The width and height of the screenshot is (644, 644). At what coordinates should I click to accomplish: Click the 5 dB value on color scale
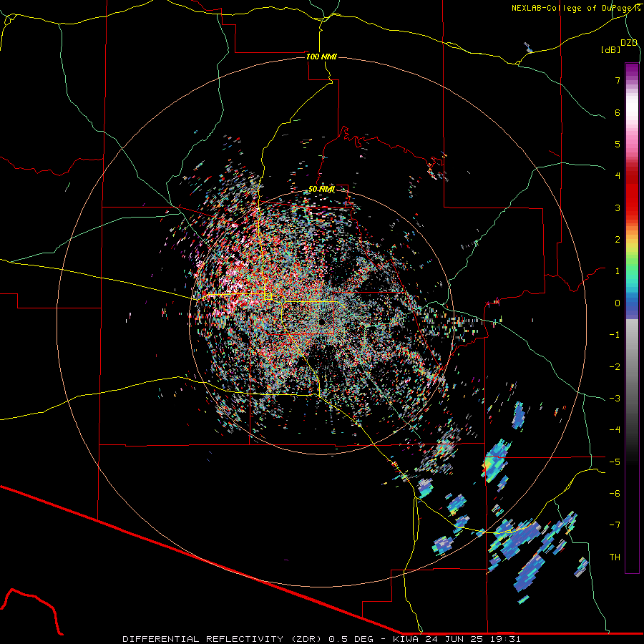[618, 144]
